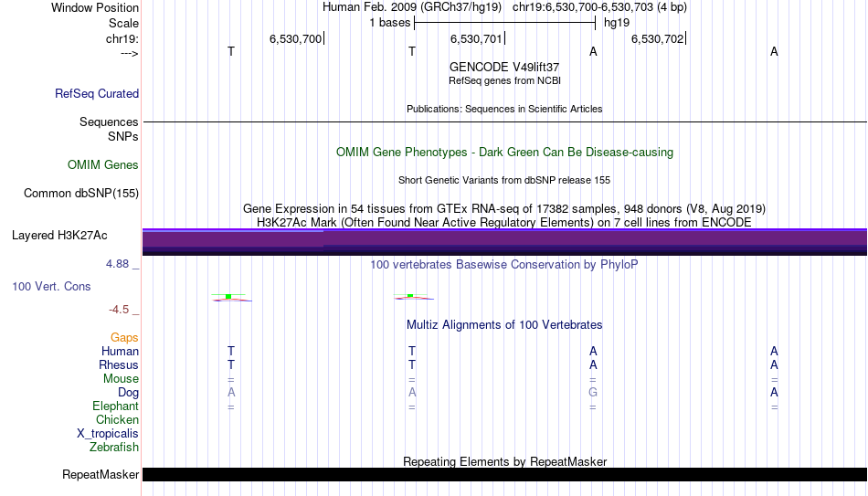Click the 4.88 PhyloP upper scale value
Screen dimensions: 868x496
(117, 264)
